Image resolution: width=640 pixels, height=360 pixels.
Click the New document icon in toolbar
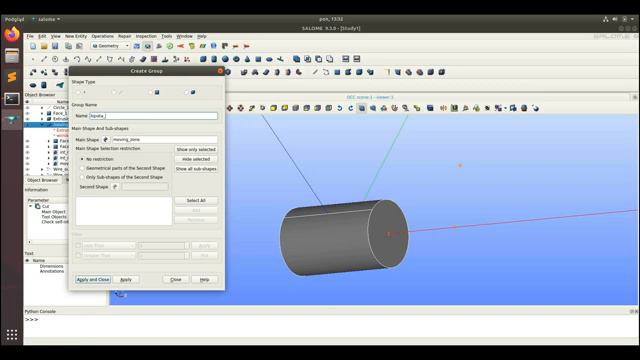[33, 46]
